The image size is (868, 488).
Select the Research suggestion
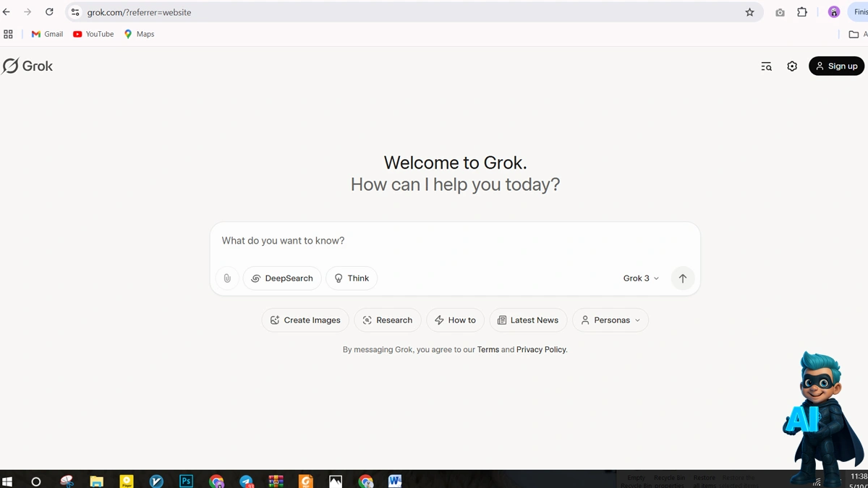pyautogui.click(x=388, y=320)
